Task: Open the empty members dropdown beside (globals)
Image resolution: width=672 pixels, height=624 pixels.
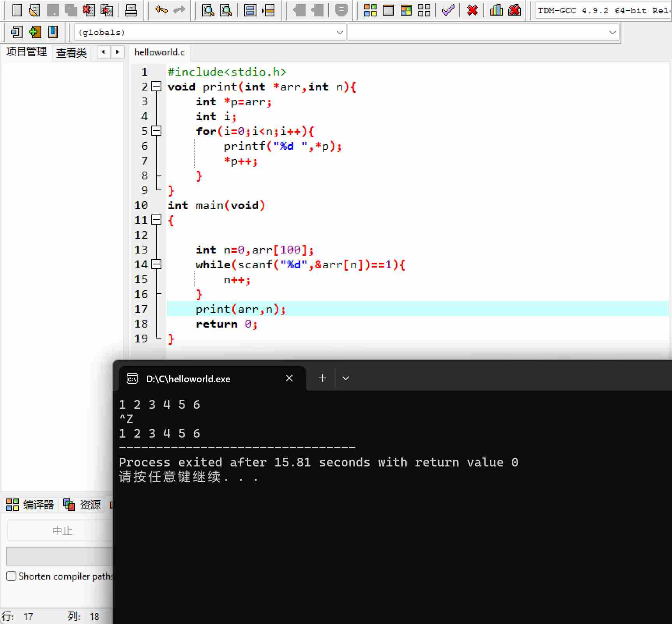Action: (x=483, y=32)
